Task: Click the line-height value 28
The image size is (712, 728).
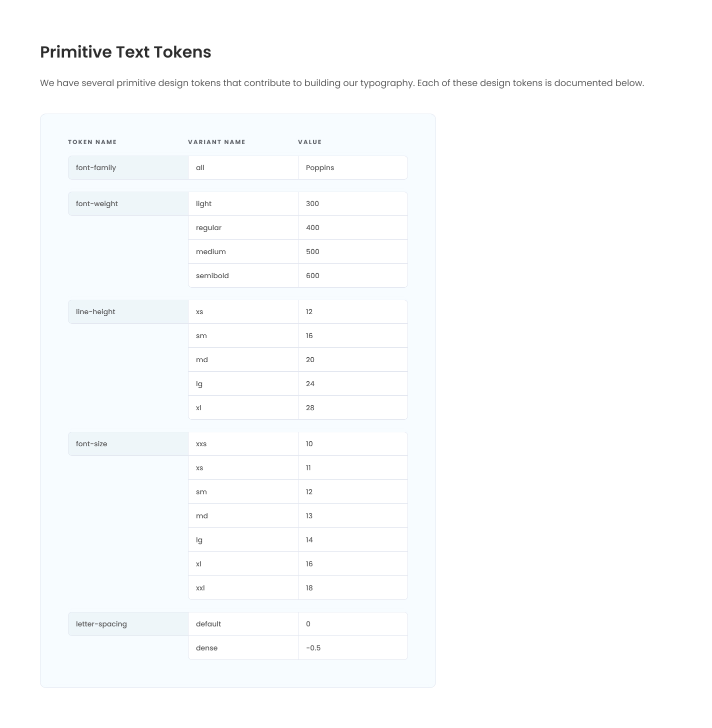Action: point(352,408)
